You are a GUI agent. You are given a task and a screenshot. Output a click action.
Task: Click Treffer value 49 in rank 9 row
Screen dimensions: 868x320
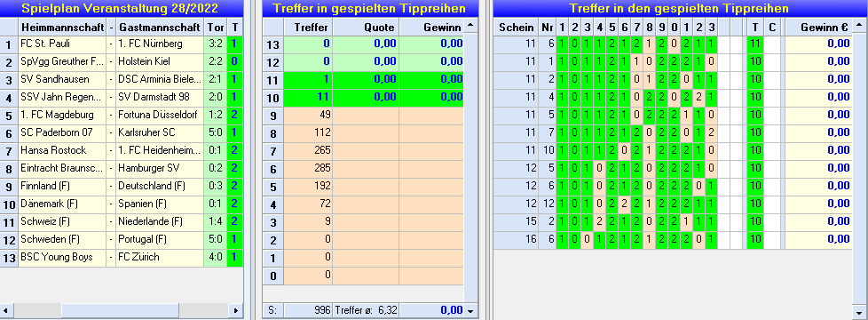pos(308,115)
